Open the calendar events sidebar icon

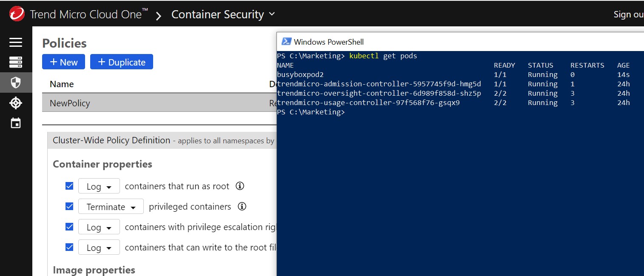pos(16,123)
